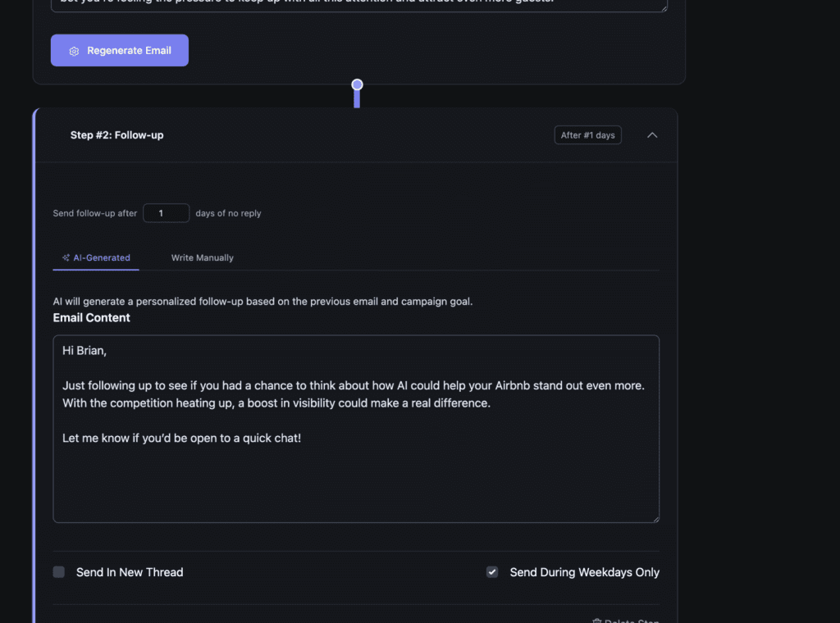Click the timeline node dot between step cards

(357, 84)
